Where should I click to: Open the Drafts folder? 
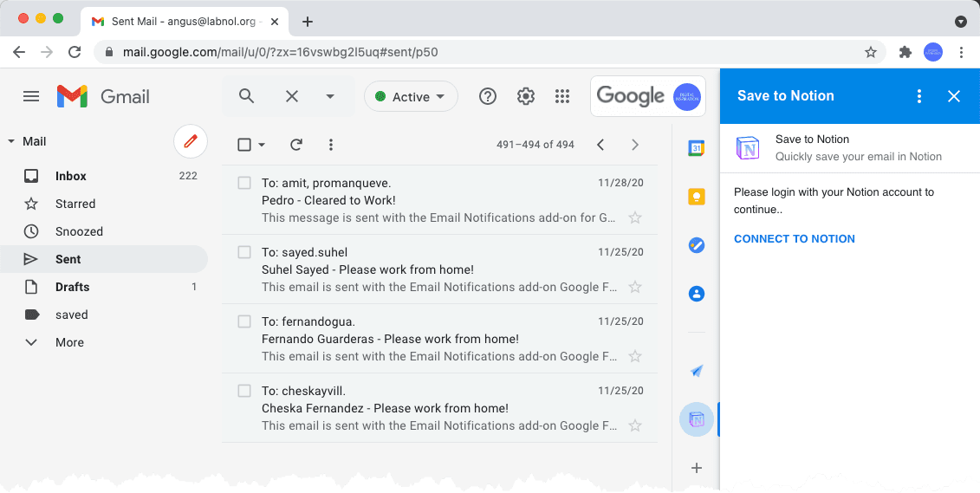(x=104, y=287)
